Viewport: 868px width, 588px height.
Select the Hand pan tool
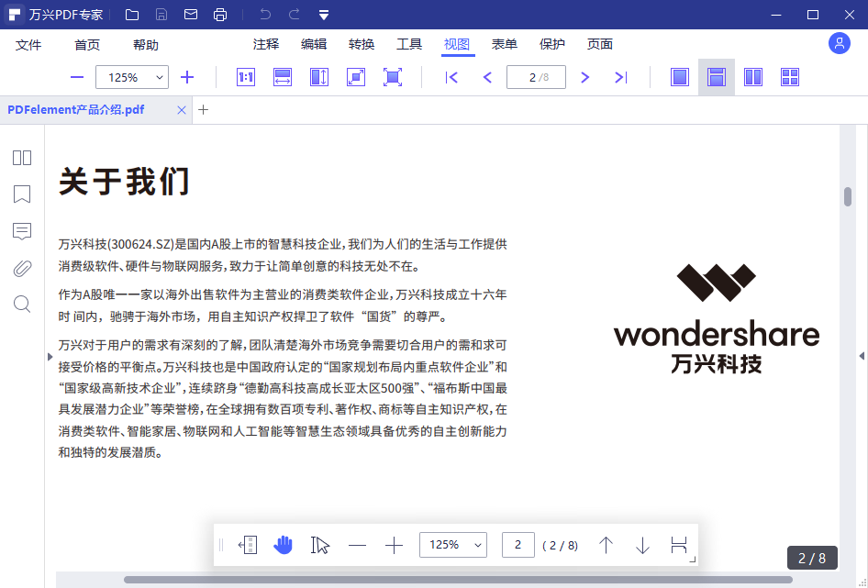pyautogui.click(x=284, y=545)
